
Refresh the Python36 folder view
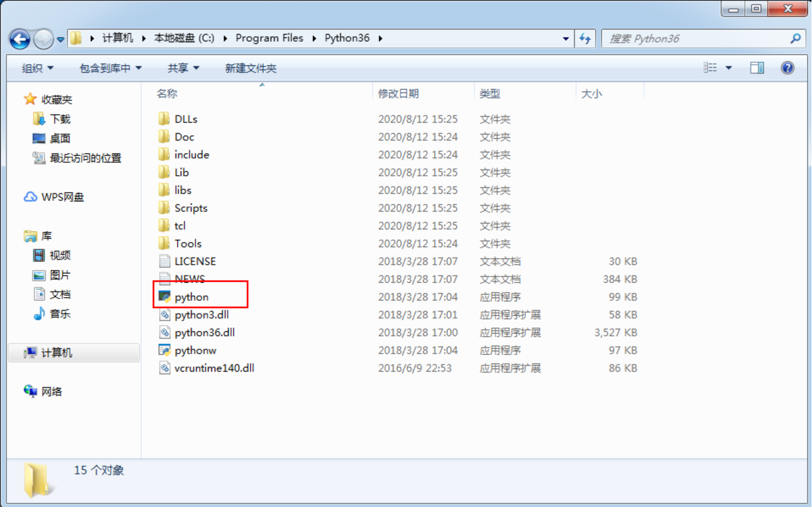tap(585, 38)
